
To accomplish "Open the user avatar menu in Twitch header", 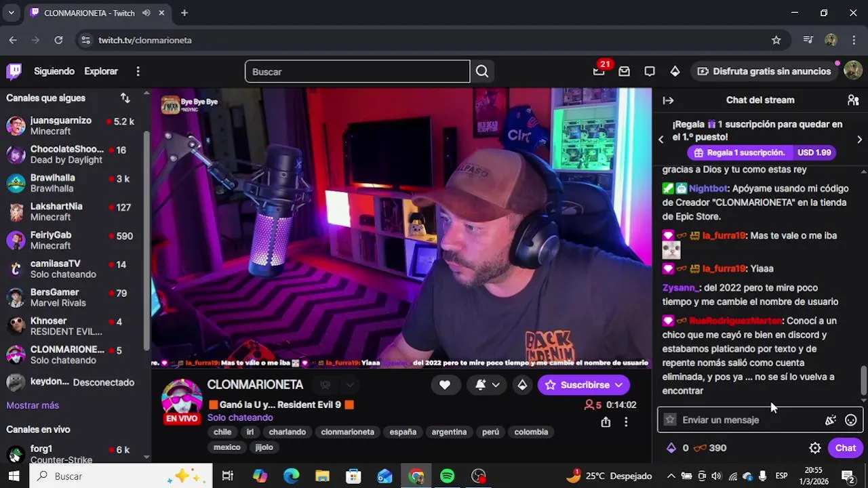I will click(x=853, y=71).
